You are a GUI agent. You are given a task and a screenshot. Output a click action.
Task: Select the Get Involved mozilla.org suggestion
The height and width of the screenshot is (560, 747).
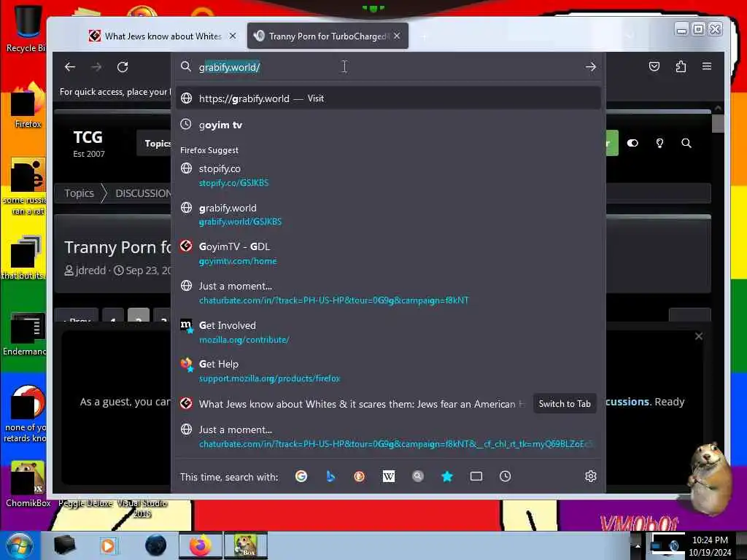388,332
